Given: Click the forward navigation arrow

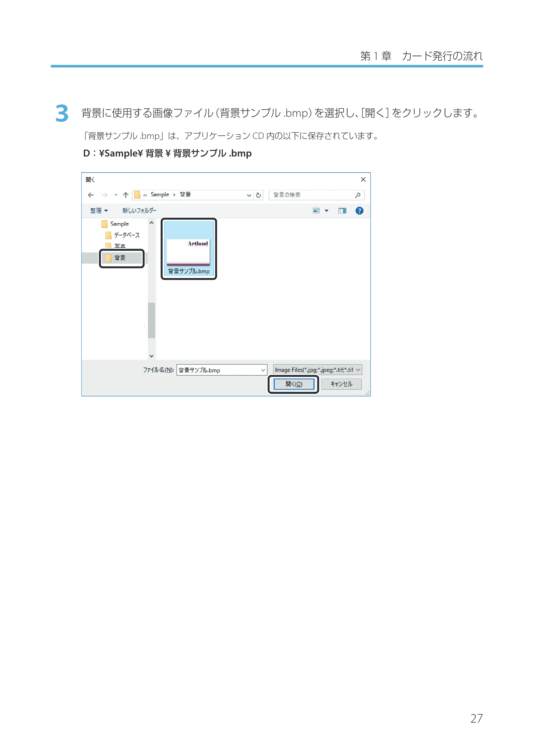Looking at the screenshot, I should pyautogui.click(x=105, y=195).
